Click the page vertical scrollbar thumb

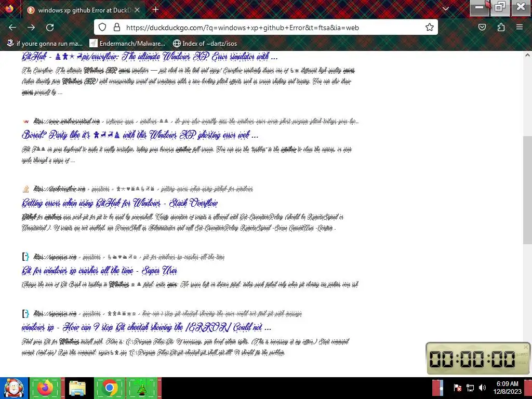tap(527, 190)
